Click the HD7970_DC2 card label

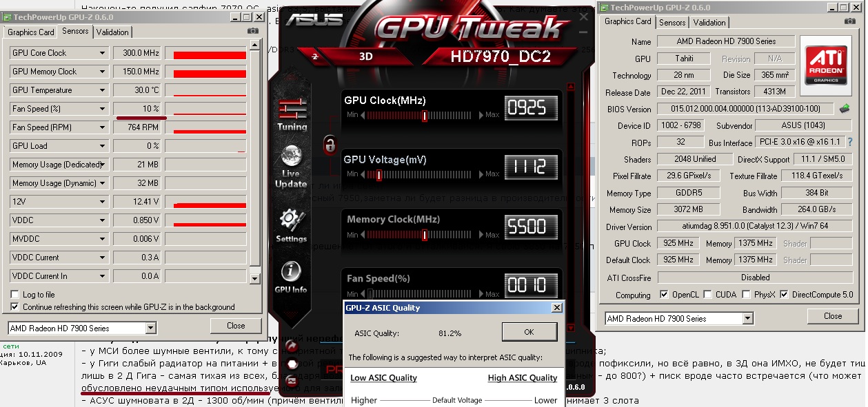point(501,56)
